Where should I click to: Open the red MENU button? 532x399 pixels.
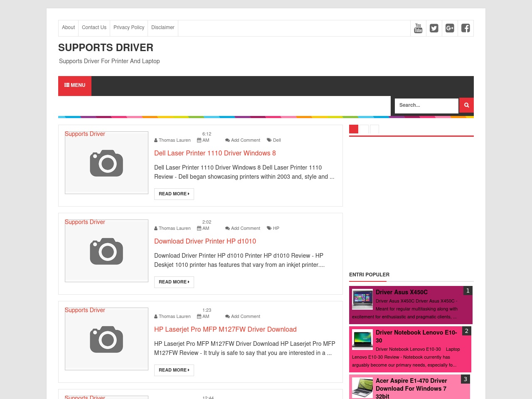75,86
